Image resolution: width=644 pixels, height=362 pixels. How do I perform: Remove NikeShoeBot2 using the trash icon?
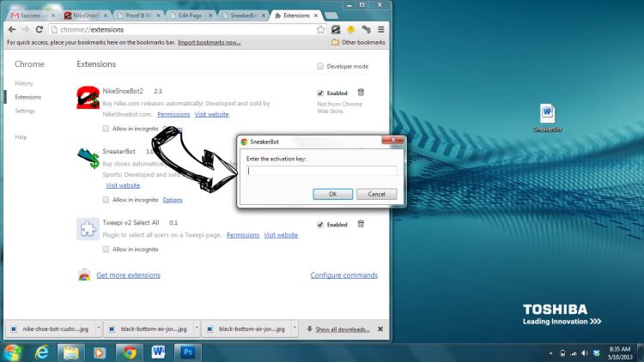tap(361, 93)
